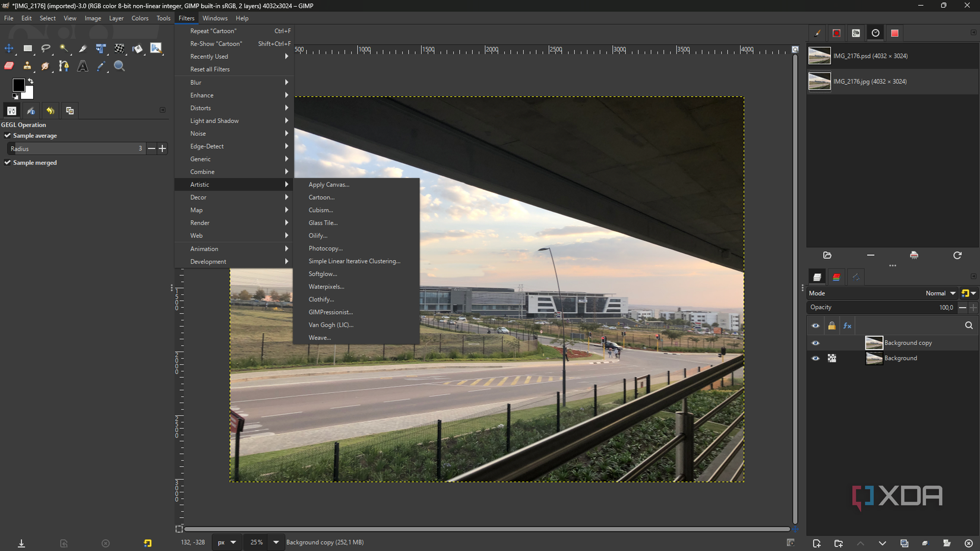980x551 pixels.
Task: Disable the Sample merged checkbox
Action: coord(7,162)
